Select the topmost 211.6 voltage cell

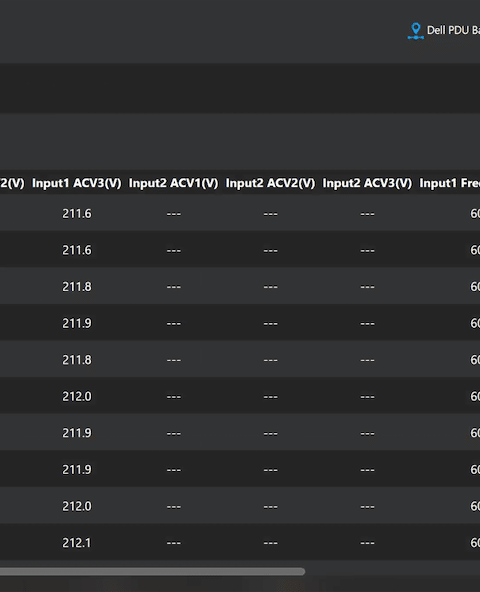click(77, 214)
